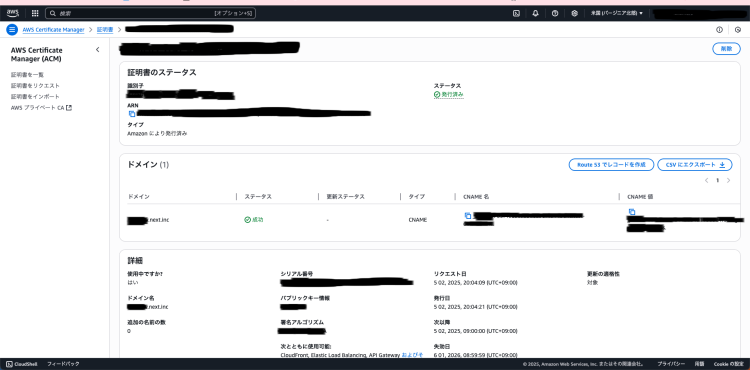Copy the CNAME name value

468,216
